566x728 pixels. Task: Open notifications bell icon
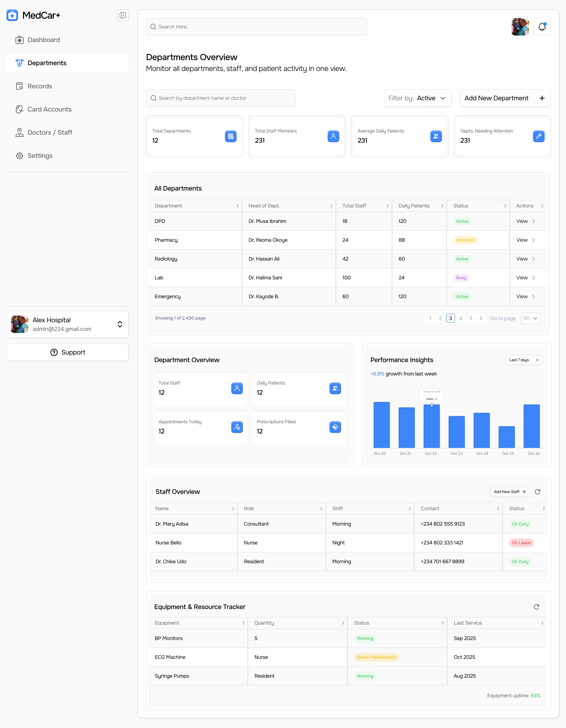(x=542, y=27)
